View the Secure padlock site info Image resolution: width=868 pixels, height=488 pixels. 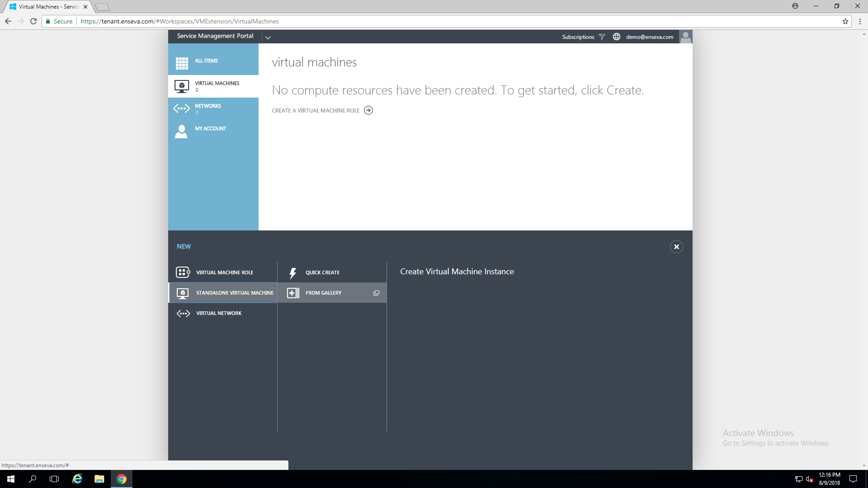tap(59, 21)
